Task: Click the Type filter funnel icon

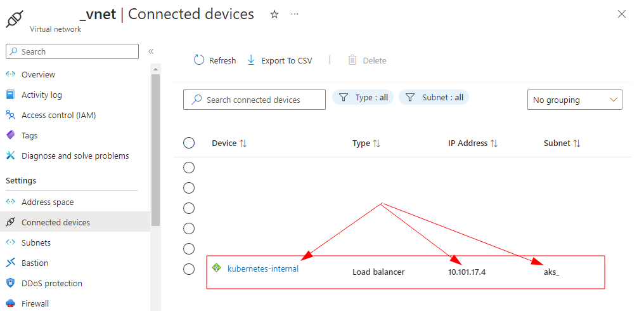Action: pos(344,98)
